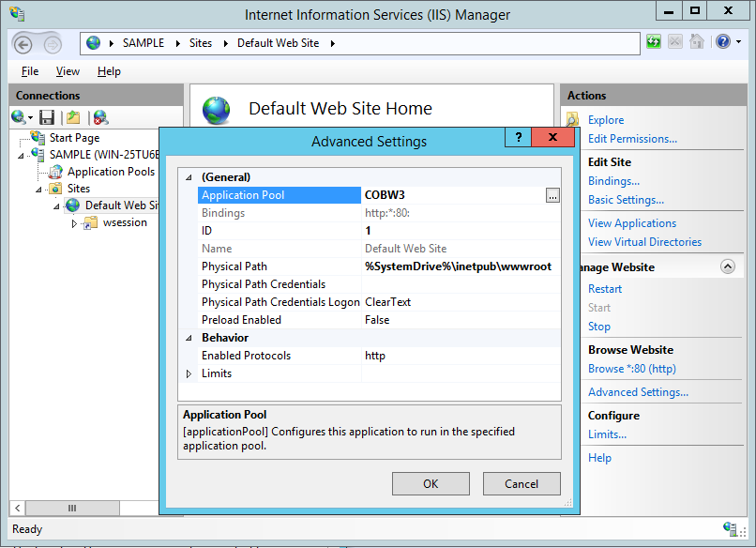Expand the wsession node
756x548 pixels.
(x=74, y=223)
